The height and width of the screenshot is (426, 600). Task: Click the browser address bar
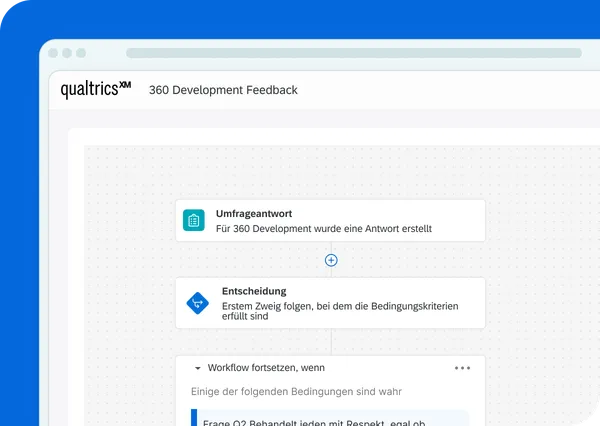(x=354, y=53)
